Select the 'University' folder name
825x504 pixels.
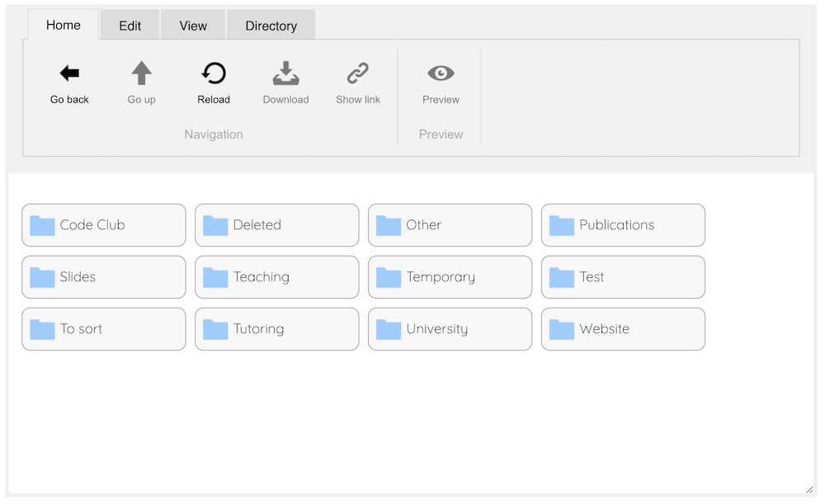(436, 329)
